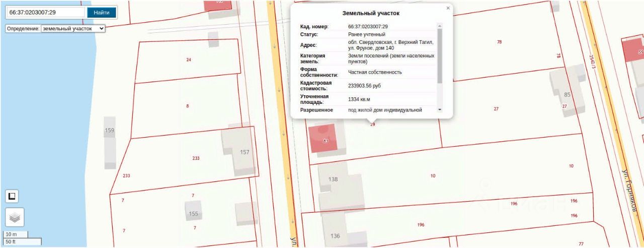
Task: Click the Ранее учтенный status value
Action: tap(367, 34)
